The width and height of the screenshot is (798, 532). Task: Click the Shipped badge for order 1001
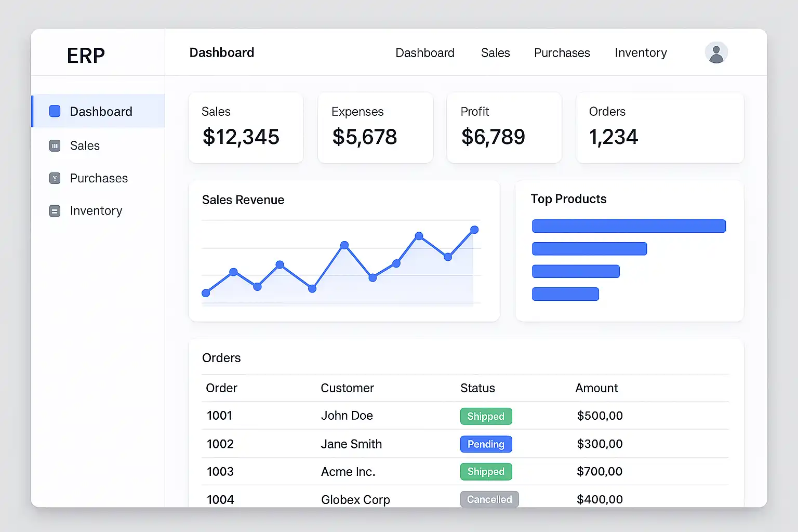[x=486, y=416]
